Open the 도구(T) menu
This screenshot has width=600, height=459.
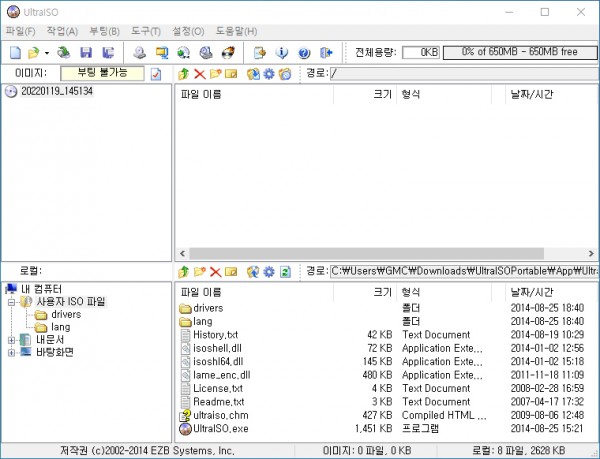pos(146,31)
